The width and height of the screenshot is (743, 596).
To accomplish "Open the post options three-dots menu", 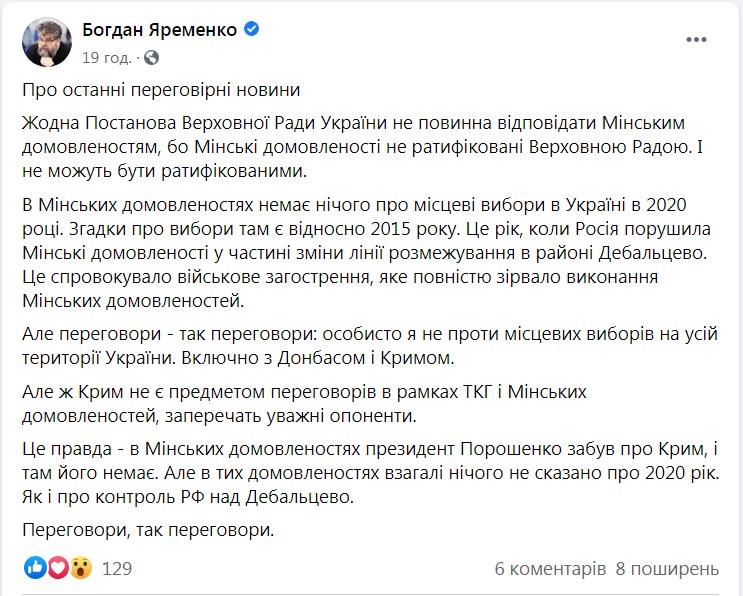I will pyautogui.click(x=696, y=38).
